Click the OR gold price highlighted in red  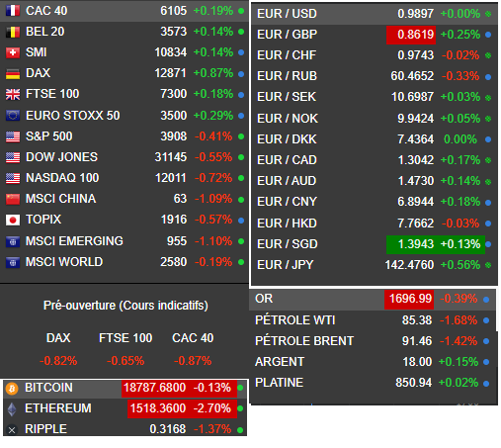coord(409,299)
